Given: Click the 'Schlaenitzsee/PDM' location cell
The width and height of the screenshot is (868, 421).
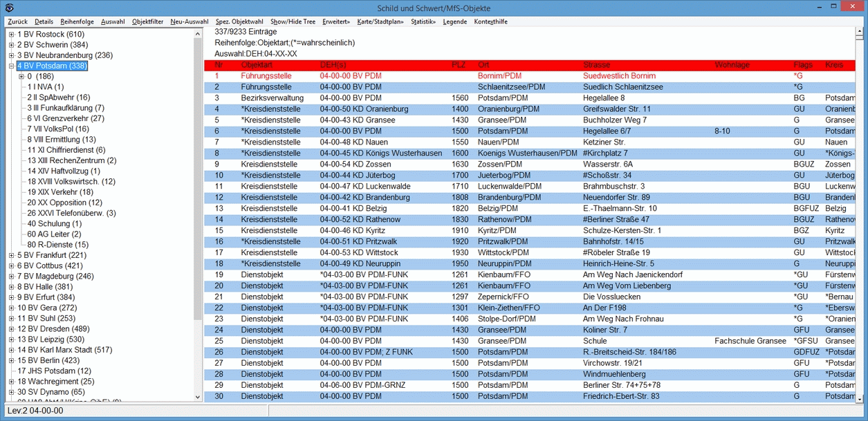Looking at the screenshot, I should [511, 87].
